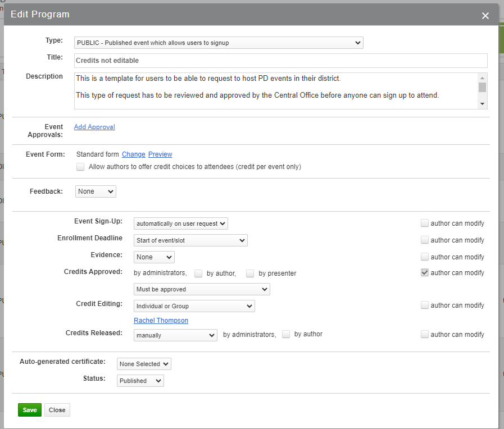Open the Auto-generated certificate dropdown
Image resolution: width=504 pixels, height=429 pixels.
143,363
